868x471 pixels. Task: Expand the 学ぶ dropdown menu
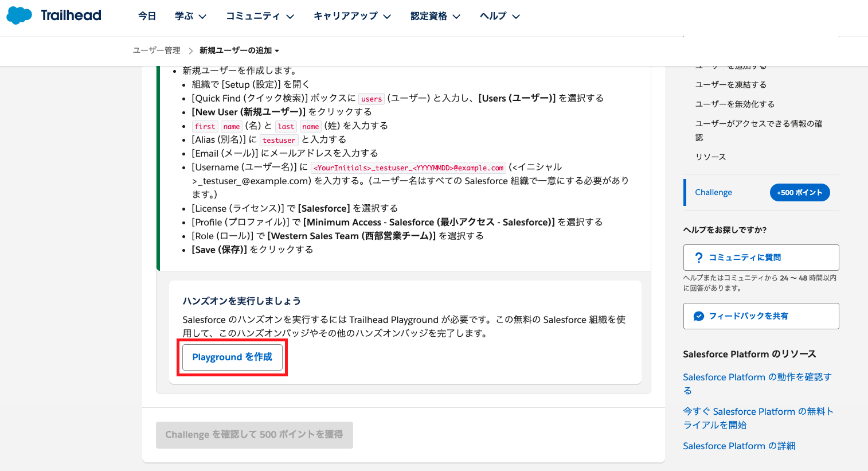pyautogui.click(x=190, y=16)
